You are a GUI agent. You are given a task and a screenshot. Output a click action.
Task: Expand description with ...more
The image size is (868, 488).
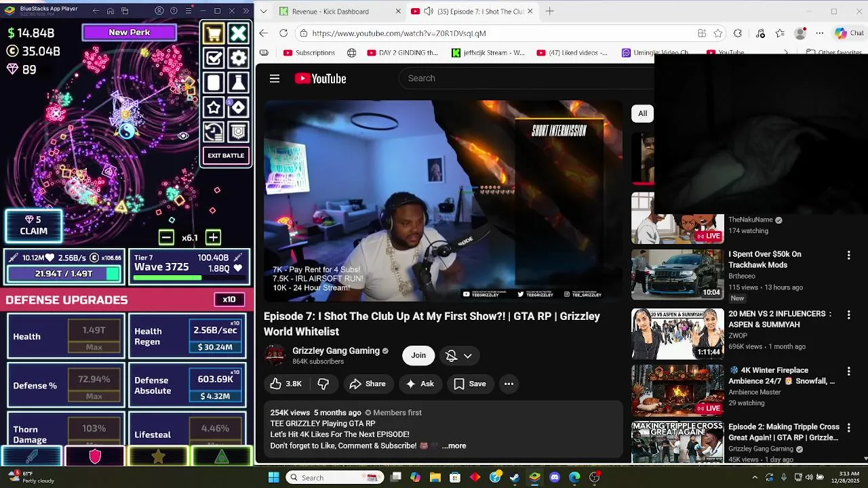(454, 446)
